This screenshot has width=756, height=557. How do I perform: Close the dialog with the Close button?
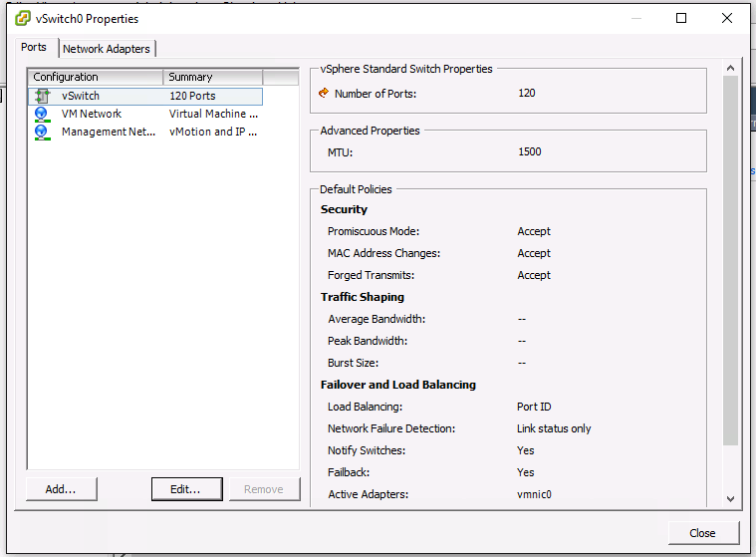[x=703, y=533]
